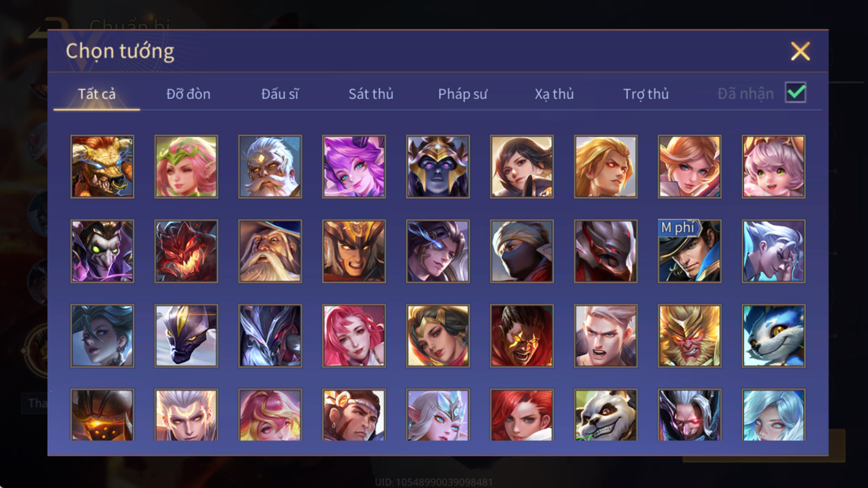Viewport: 868px width, 488px height.
Task: Select the hero marked 'M phí'
Action: (x=689, y=251)
